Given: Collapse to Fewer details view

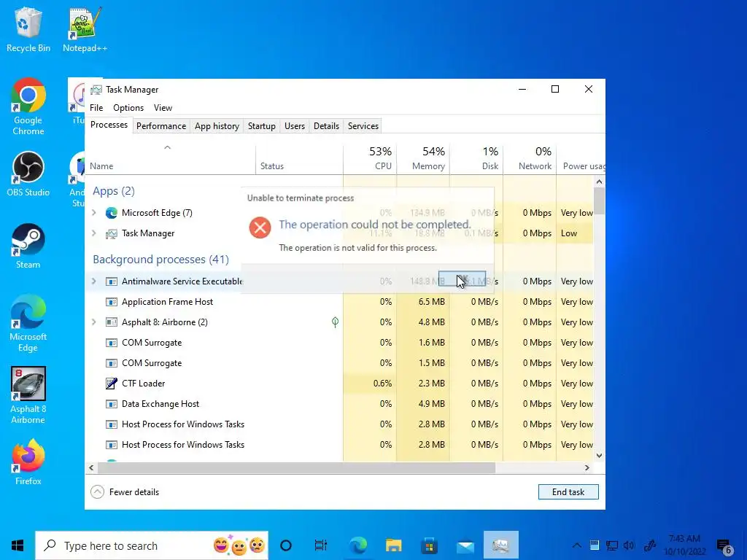Looking at the screenshot, I should tap(125, 492).
